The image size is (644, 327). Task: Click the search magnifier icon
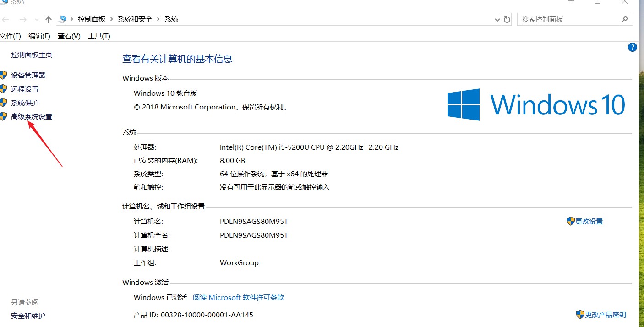624,19
